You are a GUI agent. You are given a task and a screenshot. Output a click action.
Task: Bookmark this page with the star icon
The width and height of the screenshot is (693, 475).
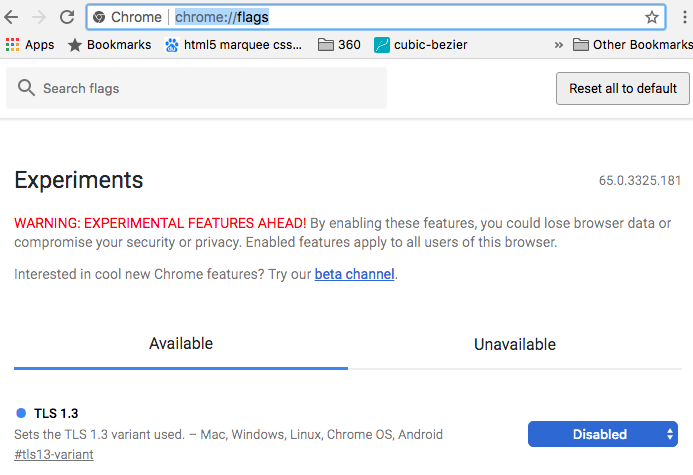pos(652,17)
